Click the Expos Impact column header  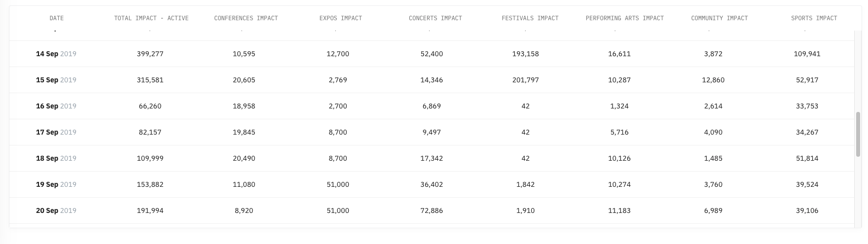(341, 18)
